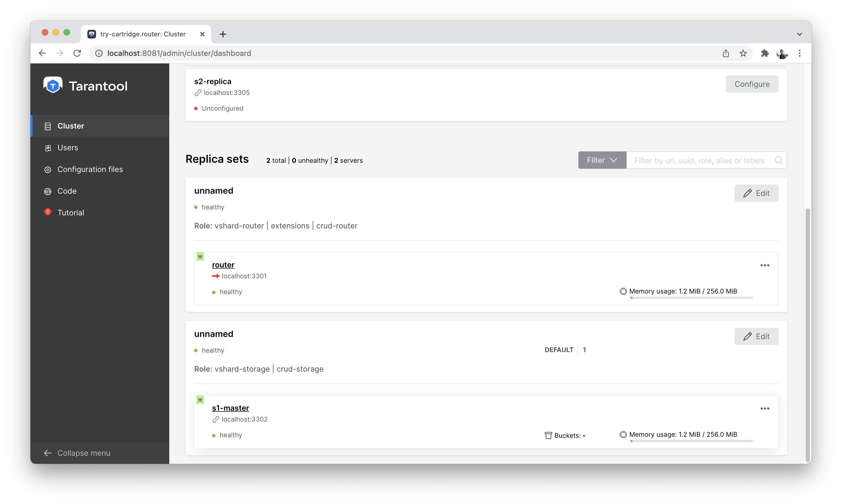Click the Users group icon in sidebar
Image resolution: width=842 pixels, height=504 pixels.
[x=48, y=148]
